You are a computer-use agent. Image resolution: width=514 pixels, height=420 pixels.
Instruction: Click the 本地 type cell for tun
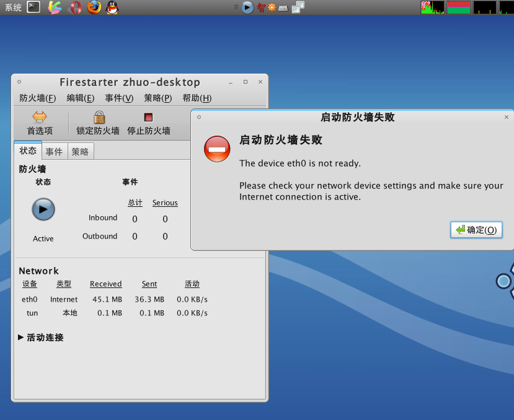(70, 313)
